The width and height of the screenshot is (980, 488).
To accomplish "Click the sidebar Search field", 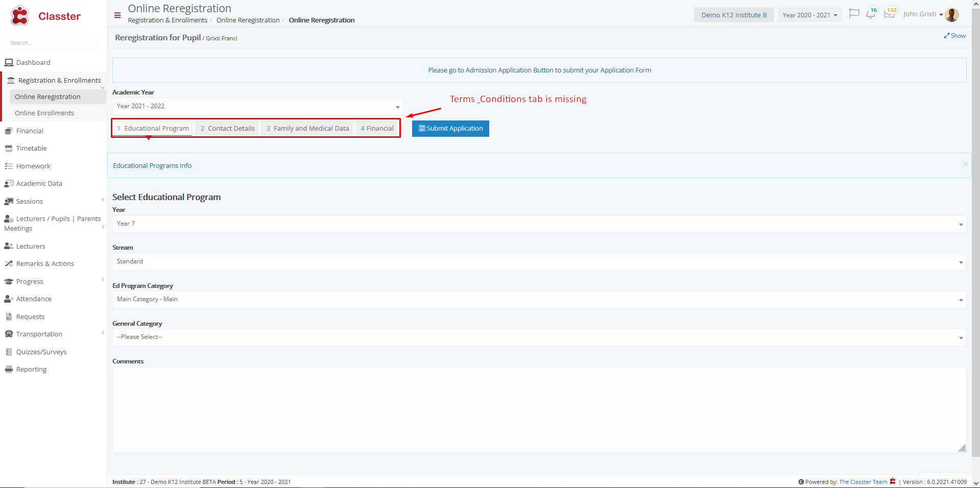I will click(x=54, y=43).
